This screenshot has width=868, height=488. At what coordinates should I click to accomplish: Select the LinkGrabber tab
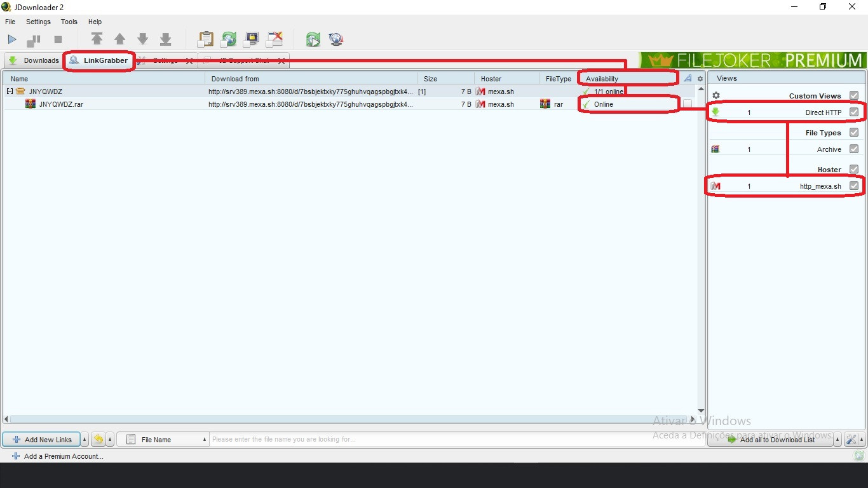(99, 60)
